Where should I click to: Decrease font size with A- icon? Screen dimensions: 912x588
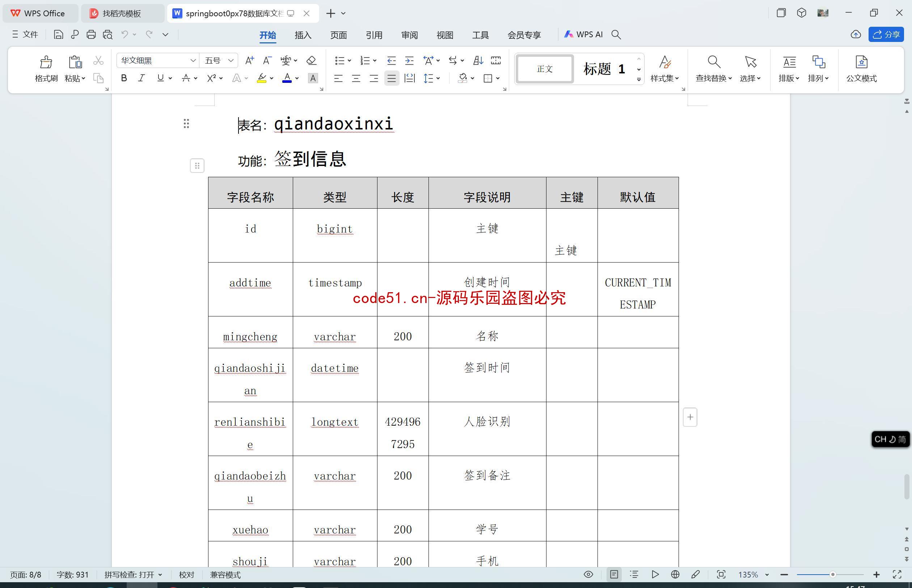[267, 60]
